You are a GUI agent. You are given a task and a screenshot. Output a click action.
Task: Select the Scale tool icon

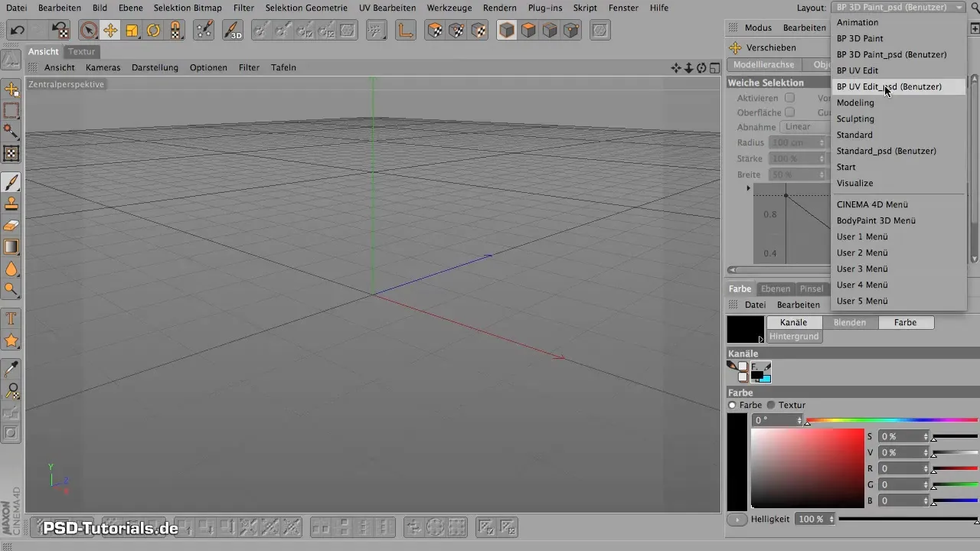132,31
